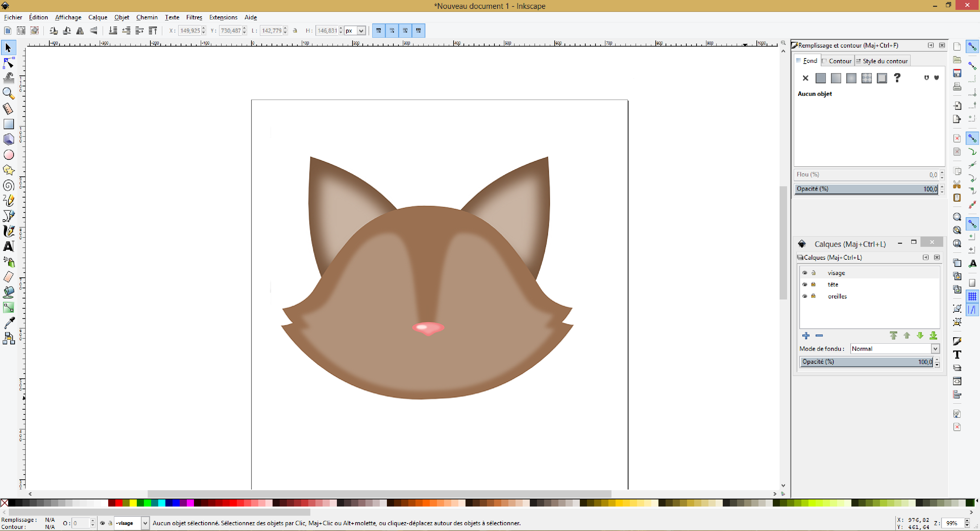Unlock the tête layer padlock

coord(813,284)
